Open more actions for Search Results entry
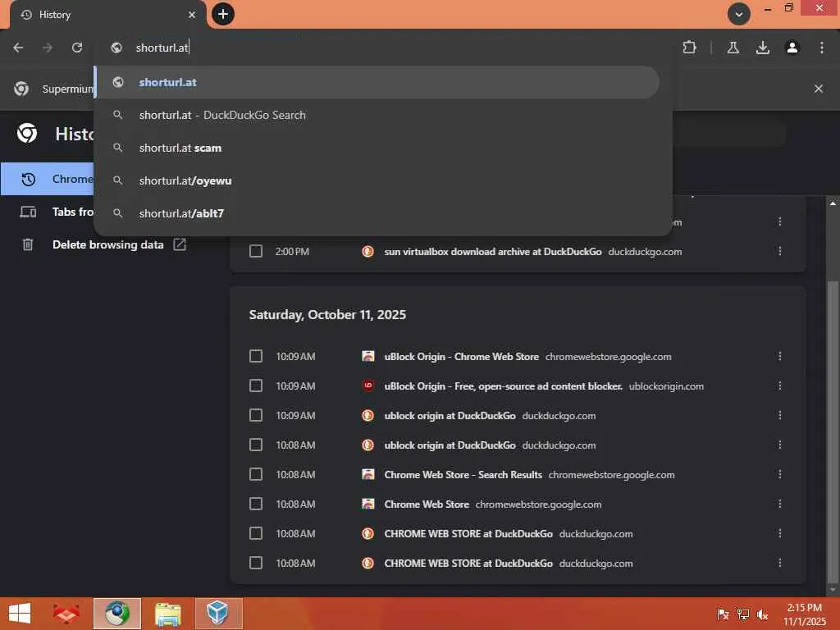 point(780,474)
